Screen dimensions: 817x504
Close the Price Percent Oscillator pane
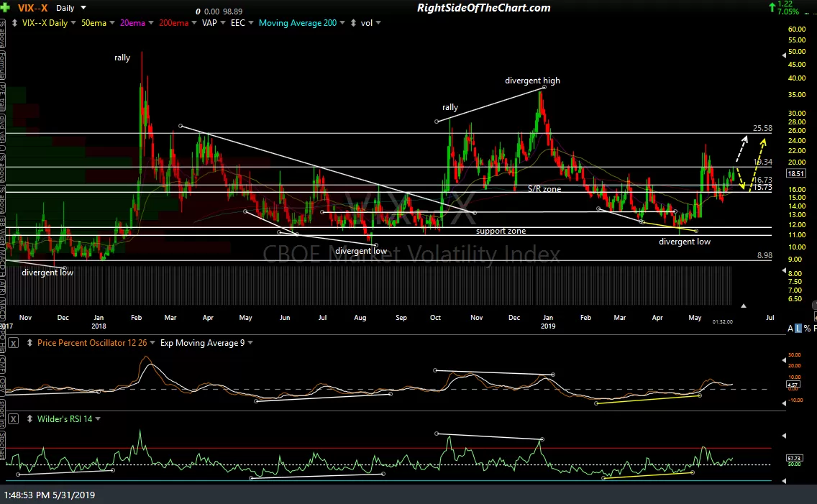tap(14, 343)
